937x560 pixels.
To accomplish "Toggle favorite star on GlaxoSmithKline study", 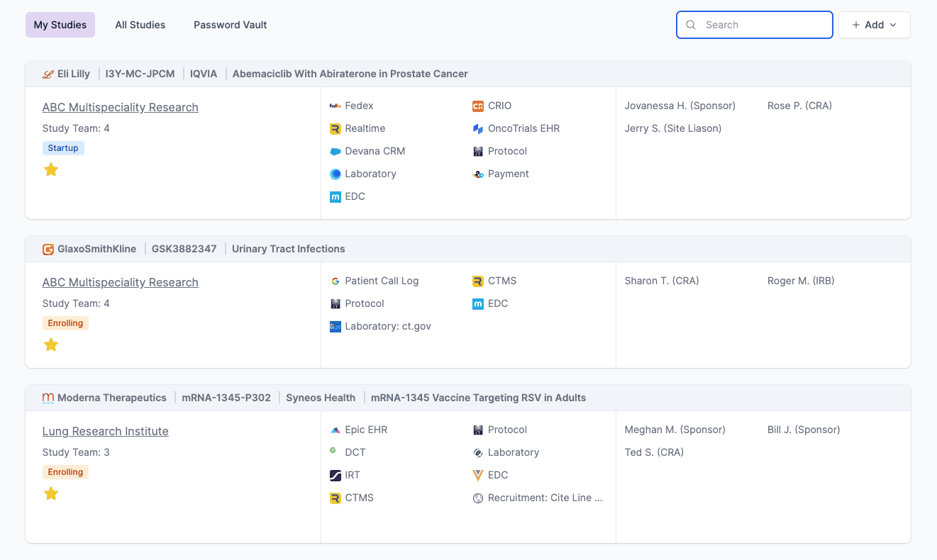I will pyautogui.click(x=51, y=345).
